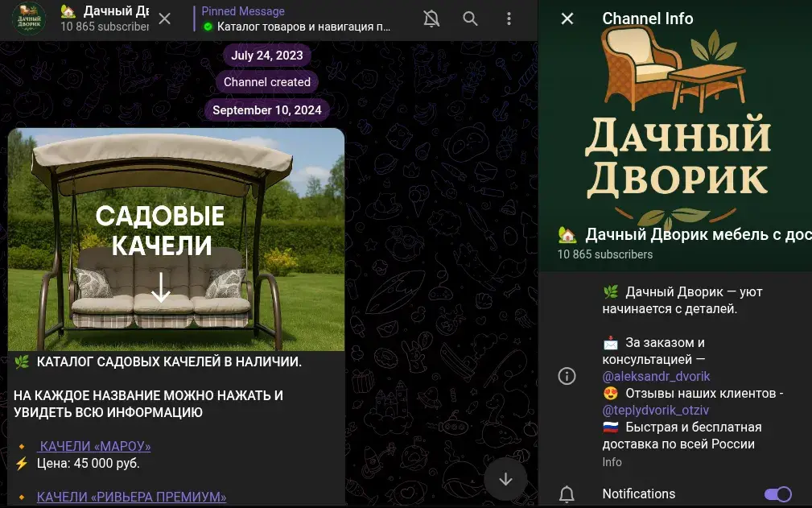The image size is (812, 508).
Task: Close the Channel Info panel
Action: (x=567, y=19)
